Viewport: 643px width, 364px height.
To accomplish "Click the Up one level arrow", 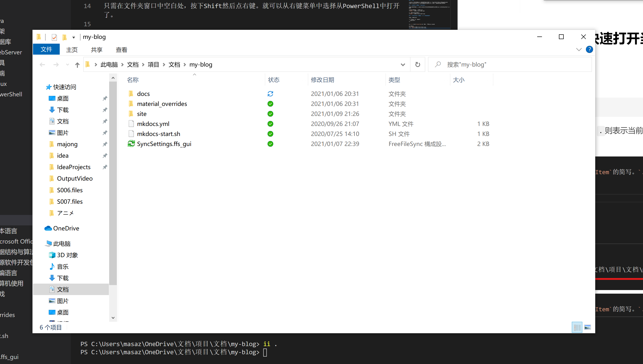I will point(77,65).
